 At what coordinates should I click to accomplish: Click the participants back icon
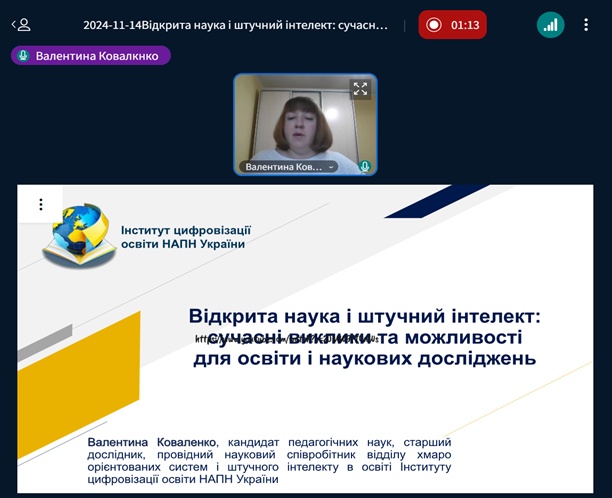[x=20, y=25]
